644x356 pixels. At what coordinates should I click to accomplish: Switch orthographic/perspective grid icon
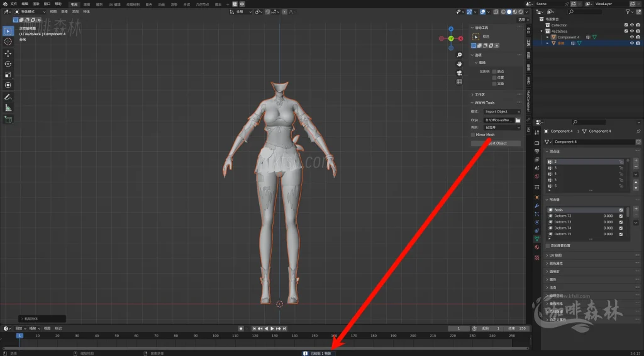(x=459, y=82)
